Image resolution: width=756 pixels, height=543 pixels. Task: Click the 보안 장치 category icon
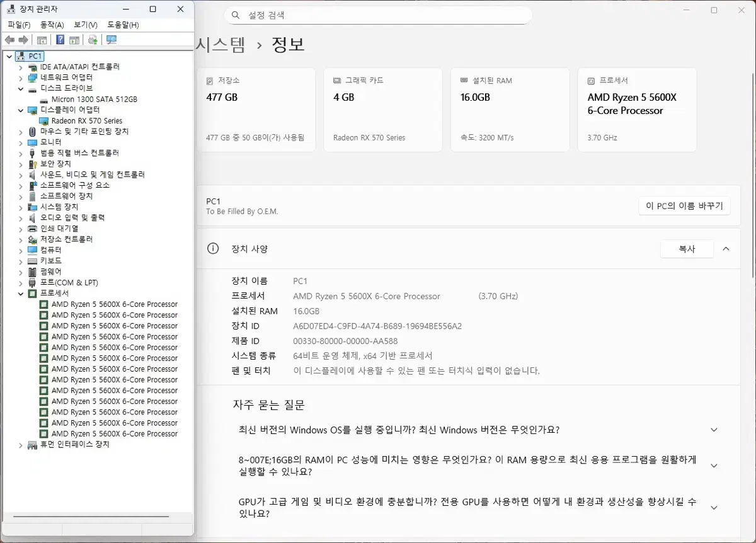click(33, 164)
